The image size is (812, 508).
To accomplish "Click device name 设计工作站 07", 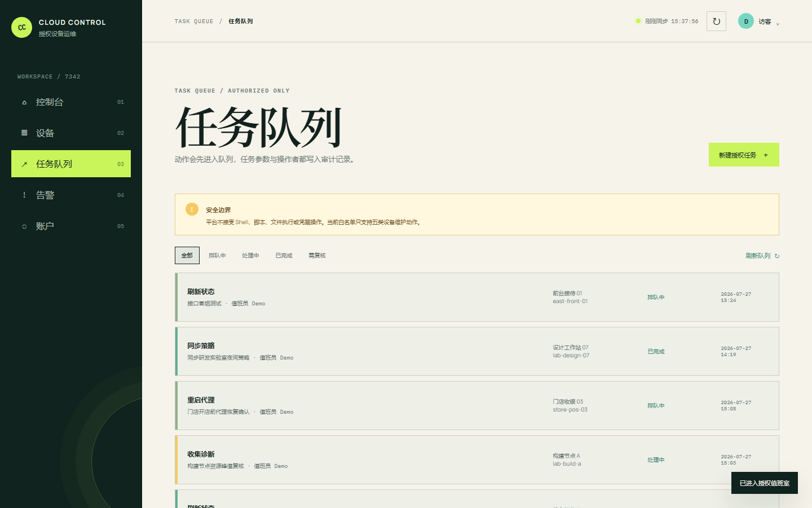I will click(x=571, y=347).
